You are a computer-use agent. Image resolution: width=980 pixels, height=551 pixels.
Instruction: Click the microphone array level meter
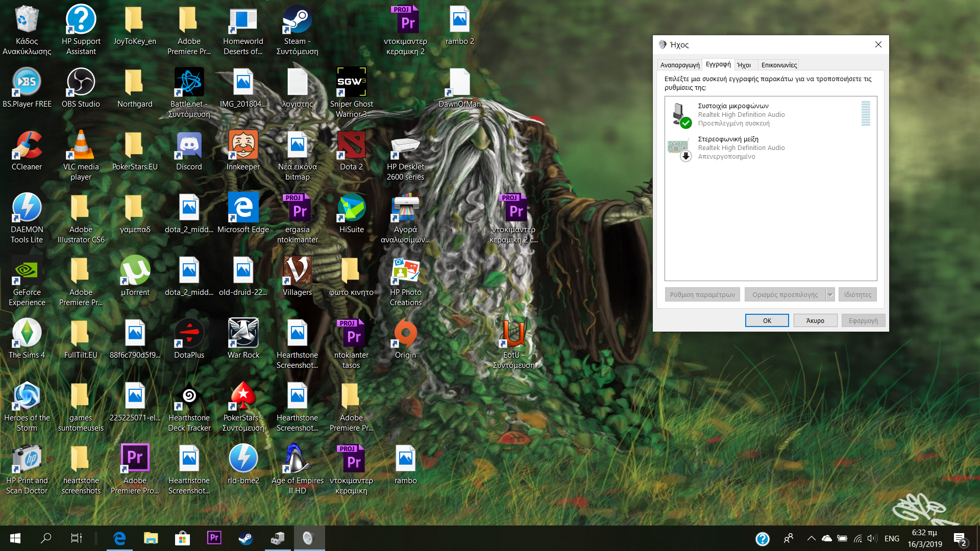(866, 113)
